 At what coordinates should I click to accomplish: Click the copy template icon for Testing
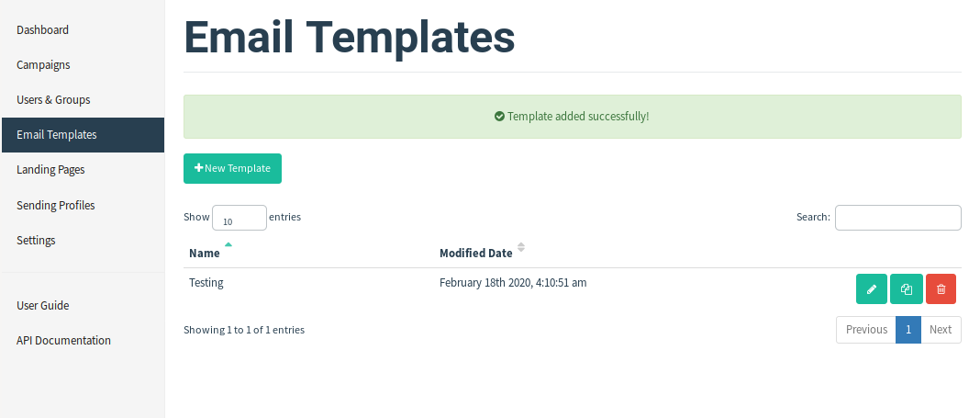click(906, 288)
